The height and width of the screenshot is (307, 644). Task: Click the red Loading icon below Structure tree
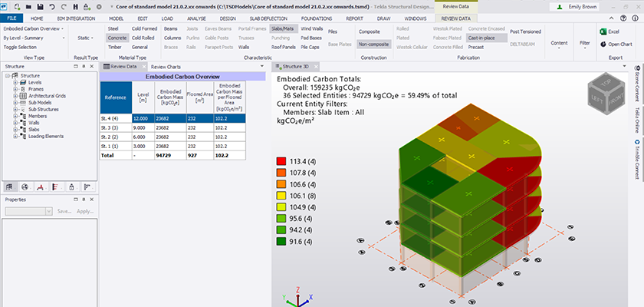40,187
